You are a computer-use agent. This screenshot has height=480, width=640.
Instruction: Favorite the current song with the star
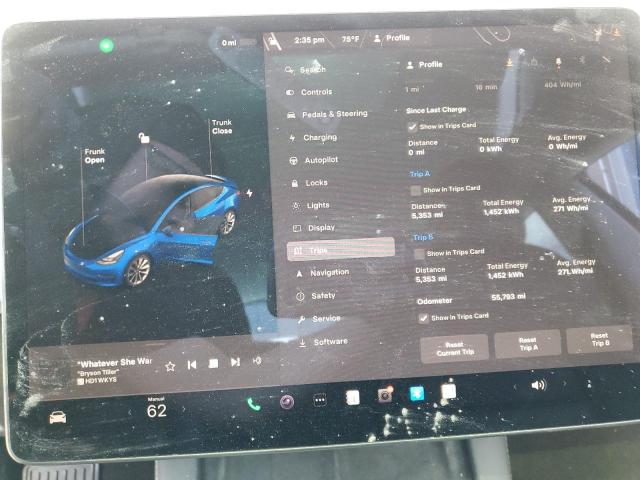tap(170, 367)
